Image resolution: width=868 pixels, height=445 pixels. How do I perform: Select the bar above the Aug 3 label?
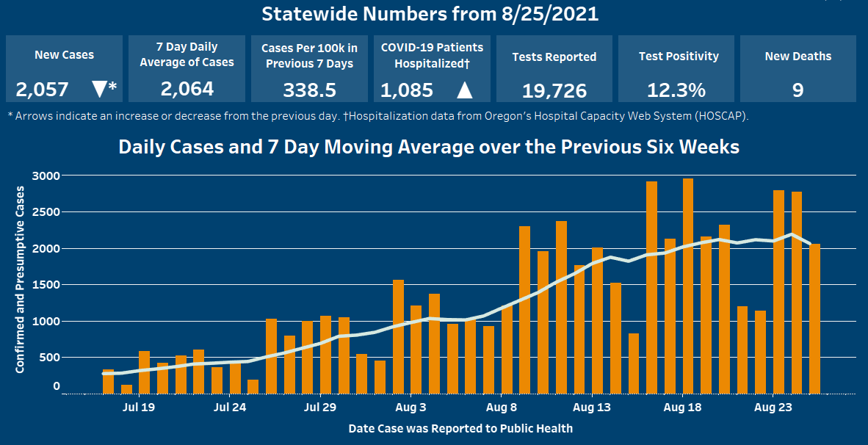point(416,350)
